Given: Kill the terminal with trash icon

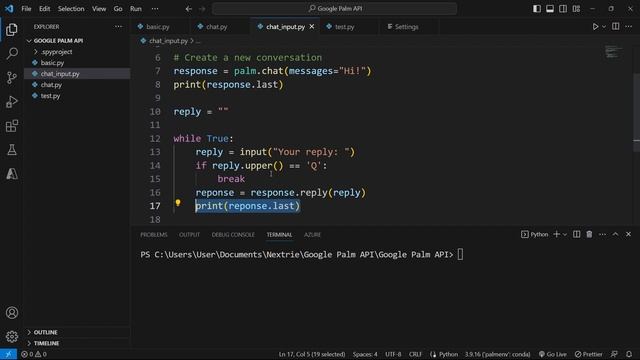Looking at the screenshot, I should [589, 234].
